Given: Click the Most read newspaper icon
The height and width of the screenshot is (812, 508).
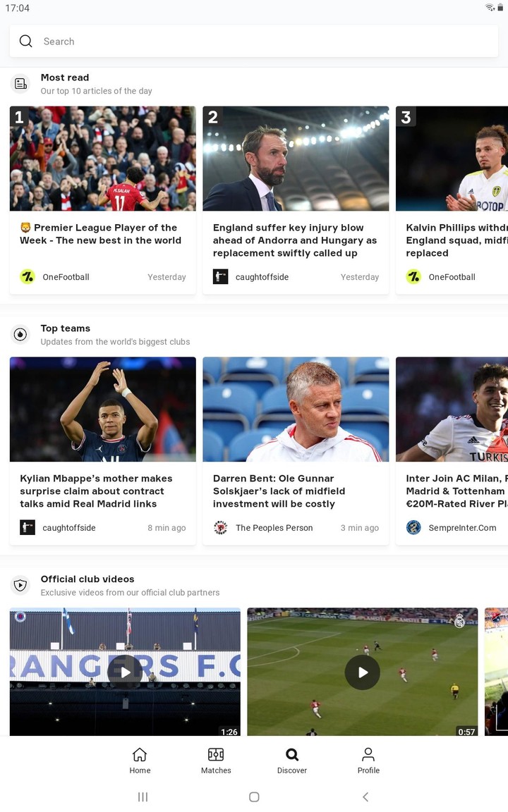Looking at the screenshot, I should [x=20, y=83].
